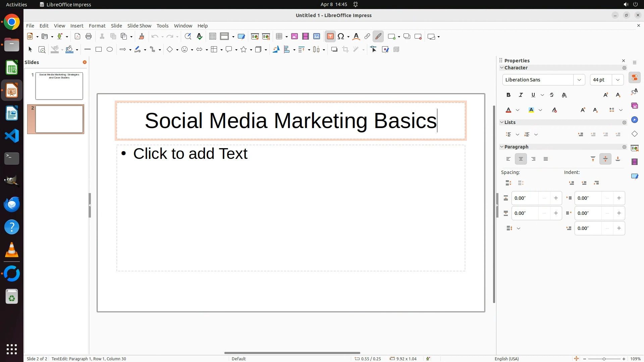Toggle Bold in the Character panel

(508, 95)
